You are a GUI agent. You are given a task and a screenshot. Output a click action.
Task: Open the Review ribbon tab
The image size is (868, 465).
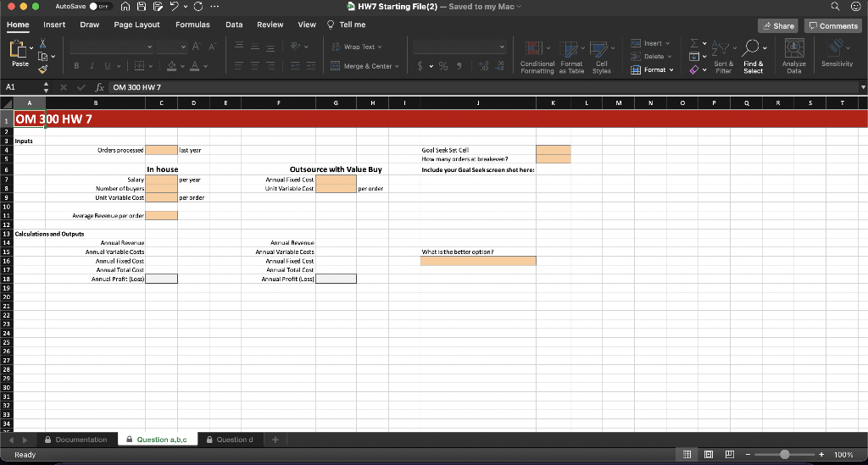tap(270, 25)
